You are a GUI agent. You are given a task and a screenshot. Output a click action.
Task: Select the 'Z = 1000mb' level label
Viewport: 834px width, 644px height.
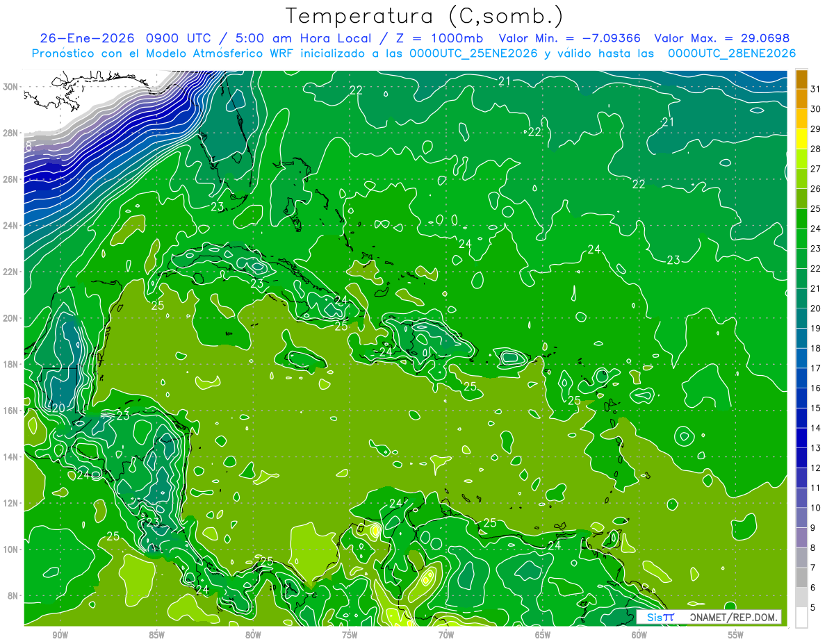[439, 38]
